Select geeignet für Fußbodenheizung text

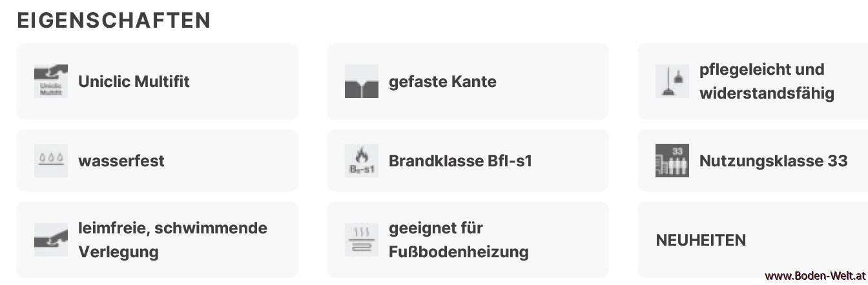pyautogui.click(x=459, y=240)
